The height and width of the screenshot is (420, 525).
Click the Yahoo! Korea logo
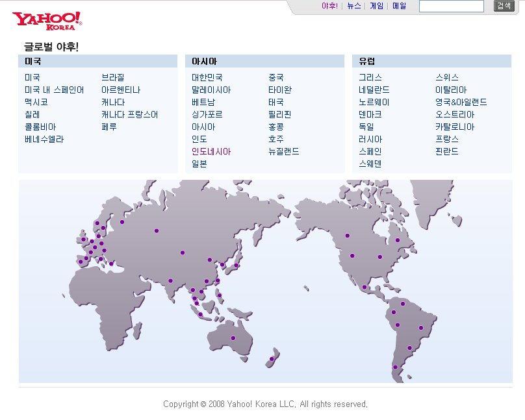47,21
